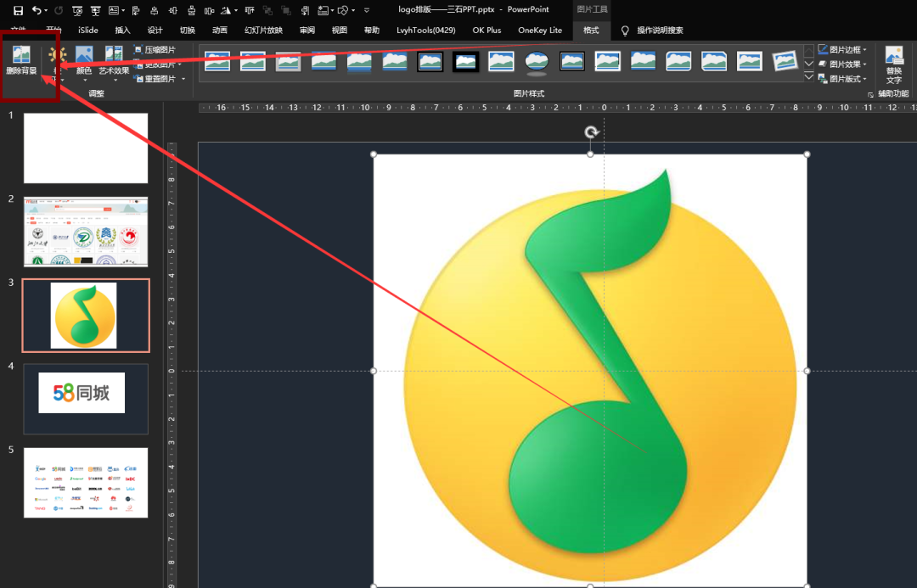Select slide 4 thumbnail showing 58同城
Image resolution: width=917 pixels, height=588 pixels.
point(86,399)
